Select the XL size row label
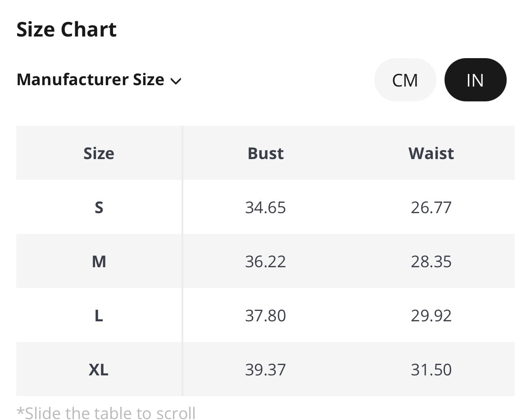 click(99, 370)
